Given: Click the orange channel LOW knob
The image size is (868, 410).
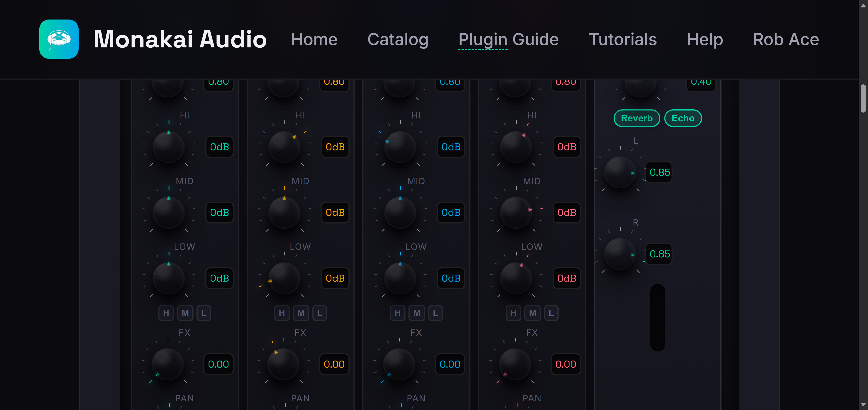Looking at the screenshot, I should (x=284, y=278).
